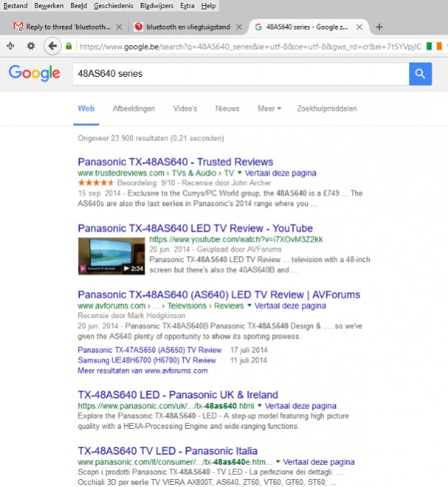Click the '17 juli 2014' date text

point(249,350)
